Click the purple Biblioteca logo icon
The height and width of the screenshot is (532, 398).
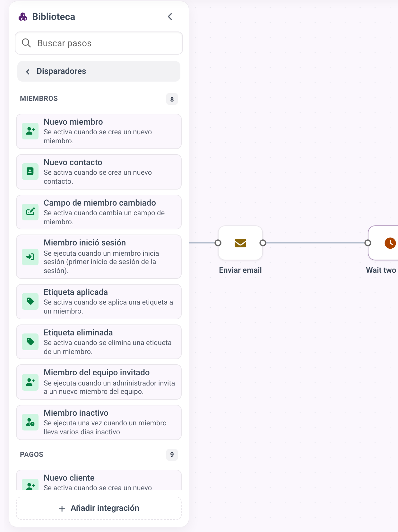coord(23,17)
